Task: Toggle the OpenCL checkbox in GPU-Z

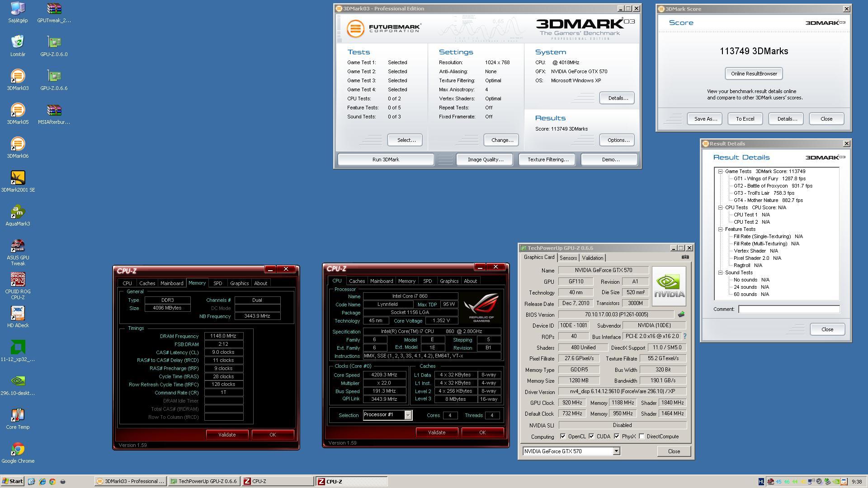Action: (x=563, y=436)
